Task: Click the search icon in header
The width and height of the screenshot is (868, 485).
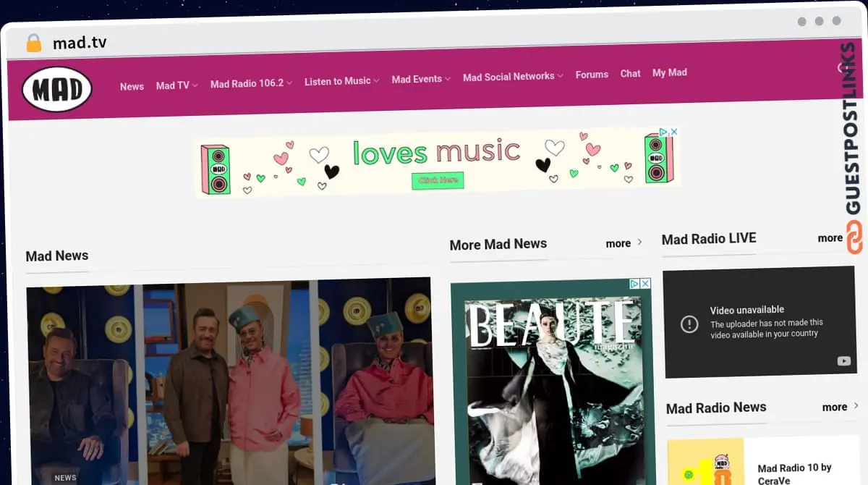Action: click(842, 68)
